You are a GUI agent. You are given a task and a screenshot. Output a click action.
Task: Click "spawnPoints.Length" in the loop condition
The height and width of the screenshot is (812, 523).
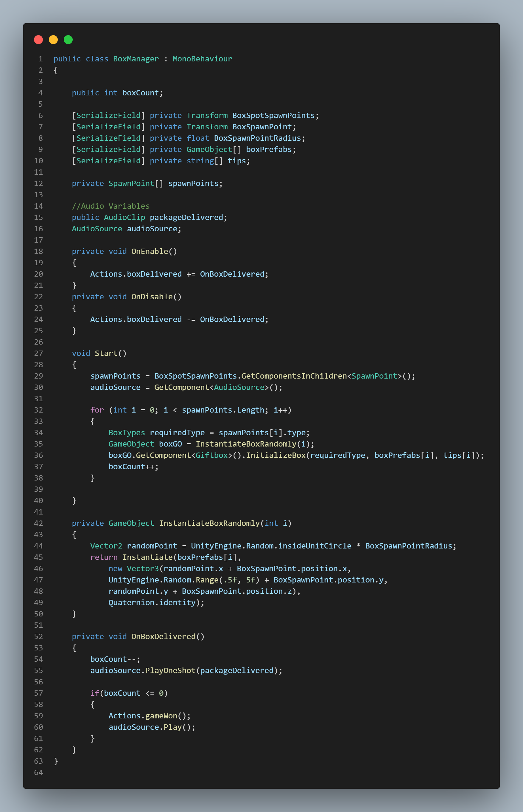(223, 410)
